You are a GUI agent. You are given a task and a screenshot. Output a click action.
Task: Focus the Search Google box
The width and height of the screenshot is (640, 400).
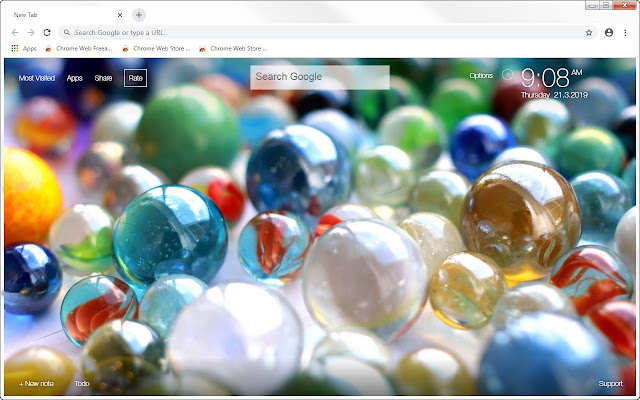pos(320,77)
